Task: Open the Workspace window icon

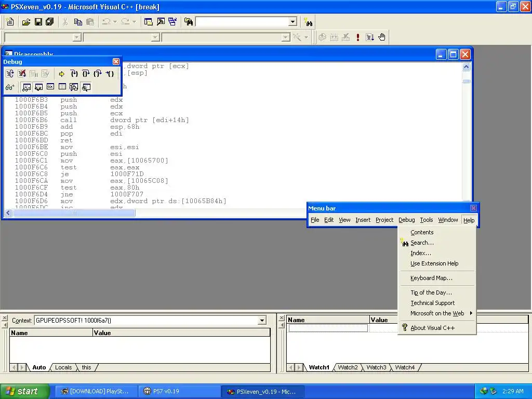Action: [149, 22]
